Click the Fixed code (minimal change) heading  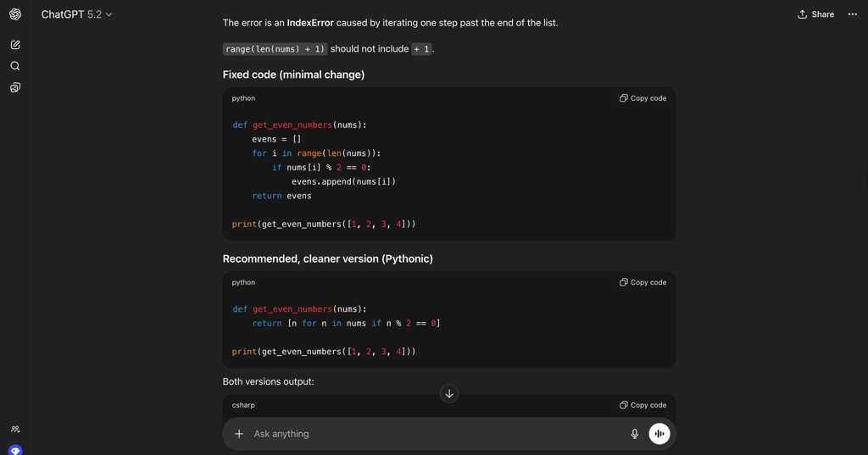(x=293, y=75)
